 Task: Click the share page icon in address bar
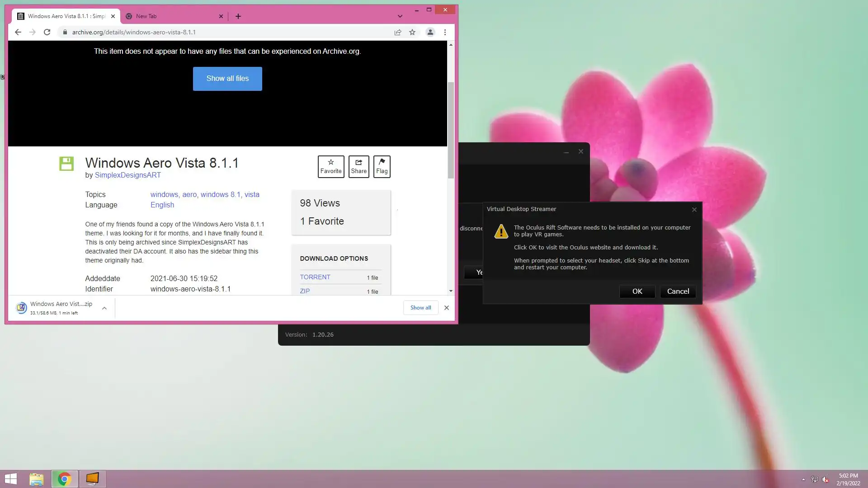coord(397,32)
